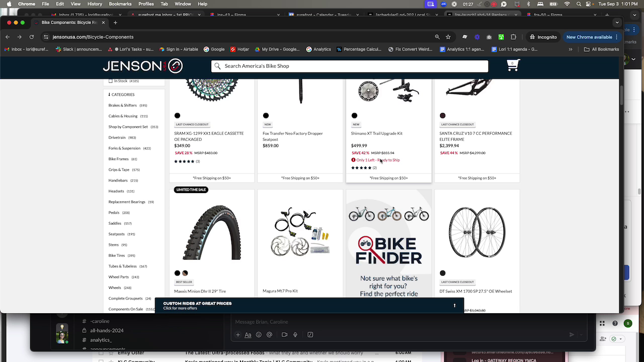
Task: Open the Google bookmark
Action: pos(214,49)
